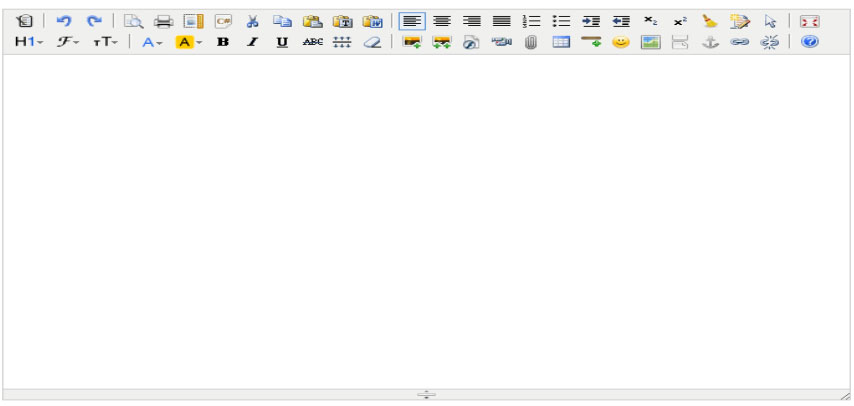Remove link with the broken chain icon
The image size is (854, 406).
(770, 42)
